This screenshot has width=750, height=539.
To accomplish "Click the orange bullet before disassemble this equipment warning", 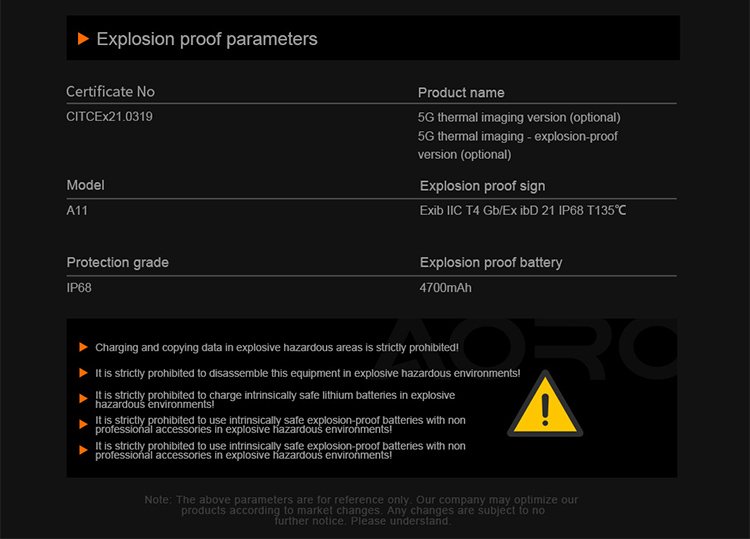I will [x=83, y=373].
